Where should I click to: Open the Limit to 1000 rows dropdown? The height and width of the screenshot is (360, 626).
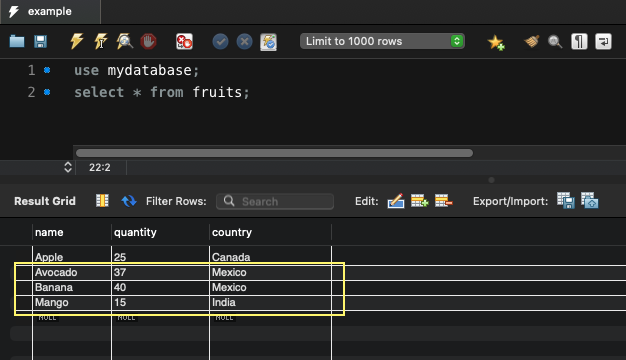click(382, 41)
